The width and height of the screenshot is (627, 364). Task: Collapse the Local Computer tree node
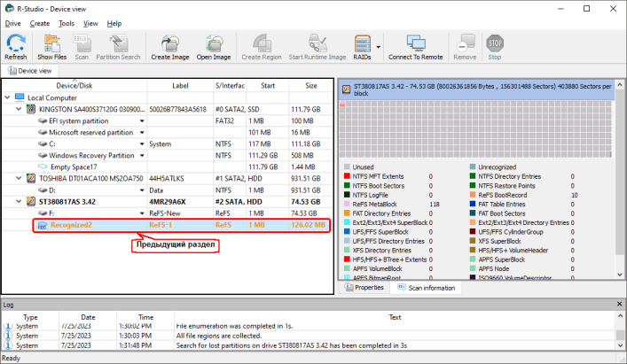(7, 97)
